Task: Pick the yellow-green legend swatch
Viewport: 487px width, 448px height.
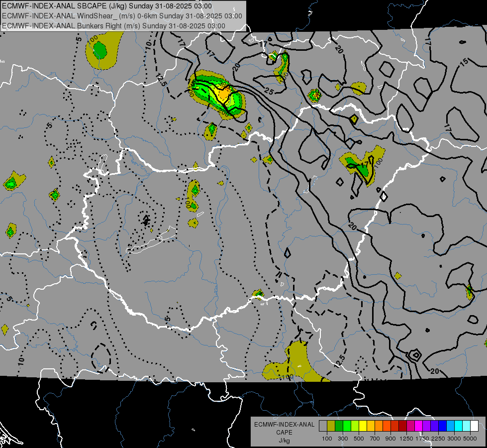Action: pos(355,426)
